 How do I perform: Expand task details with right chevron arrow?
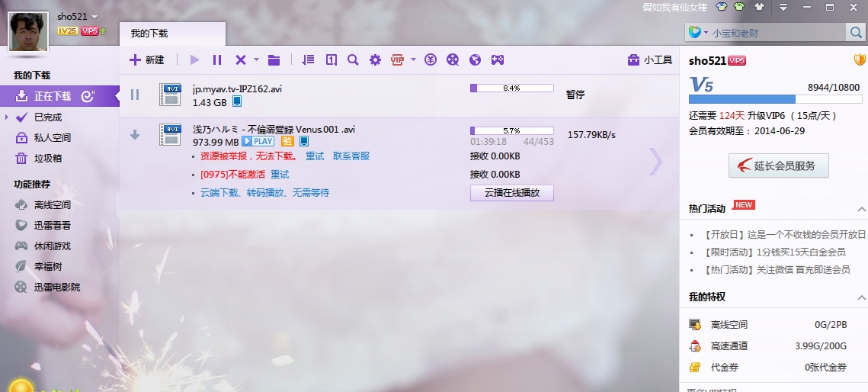pyautogui.click(x=655, y=162)
